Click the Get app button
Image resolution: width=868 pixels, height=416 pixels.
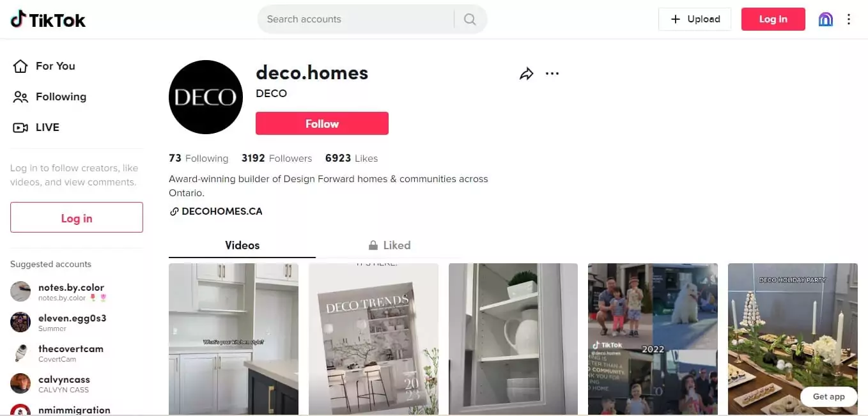tap(829, 397)
